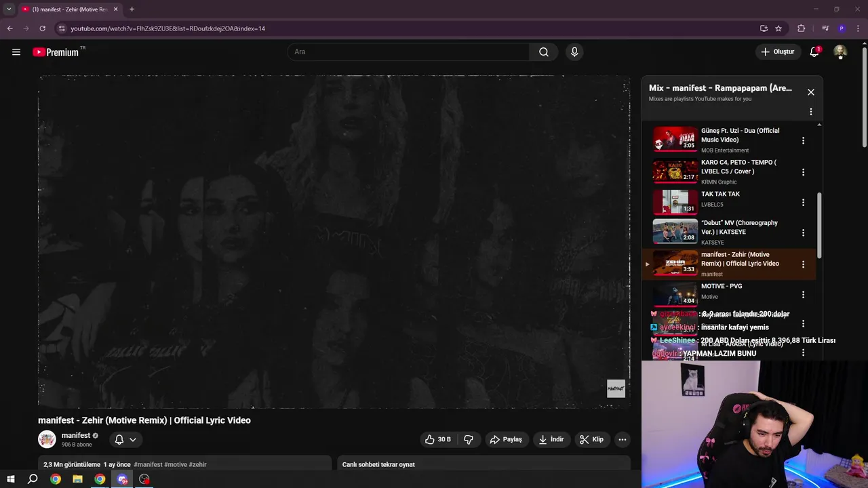The image size is (868, 488).
Task: Bookmark this page with the star
Action: (778, 28)
